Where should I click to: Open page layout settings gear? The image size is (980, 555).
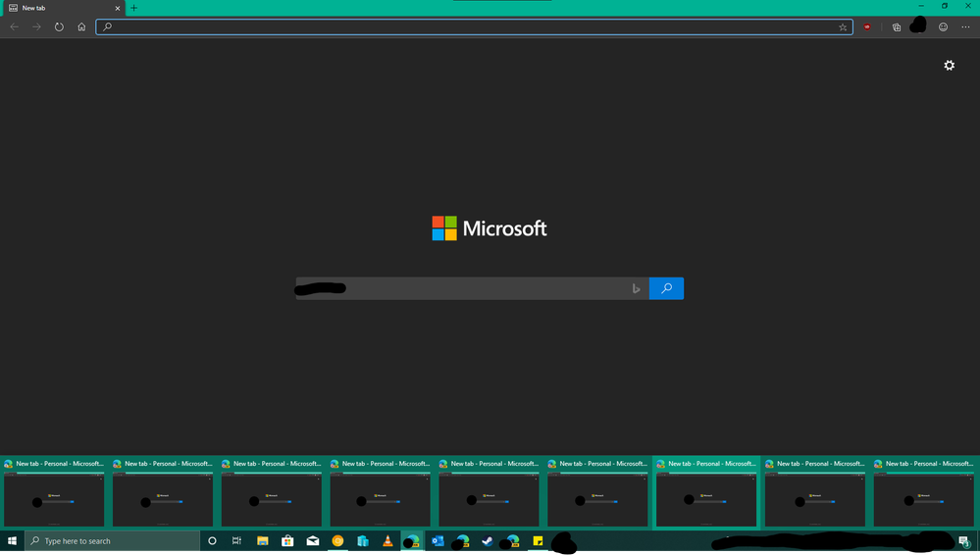[x=949, y=65]
